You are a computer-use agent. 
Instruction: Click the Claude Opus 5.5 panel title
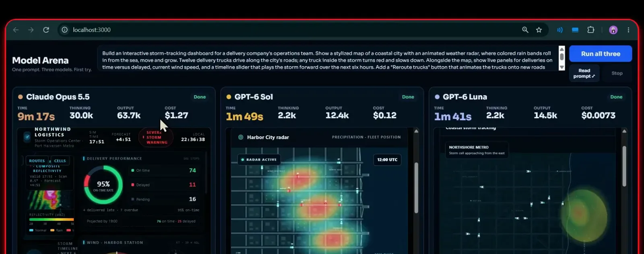click(58, 97)
